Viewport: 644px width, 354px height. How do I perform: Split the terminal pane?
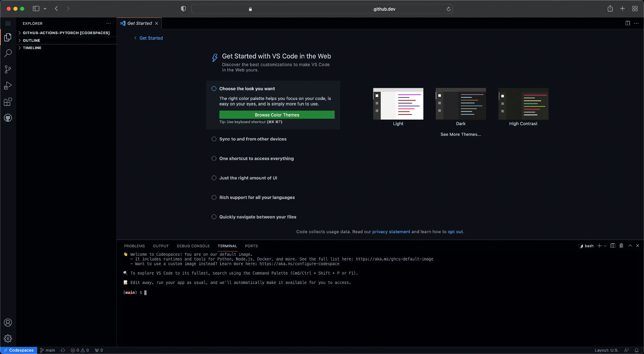tap(613, 246)
